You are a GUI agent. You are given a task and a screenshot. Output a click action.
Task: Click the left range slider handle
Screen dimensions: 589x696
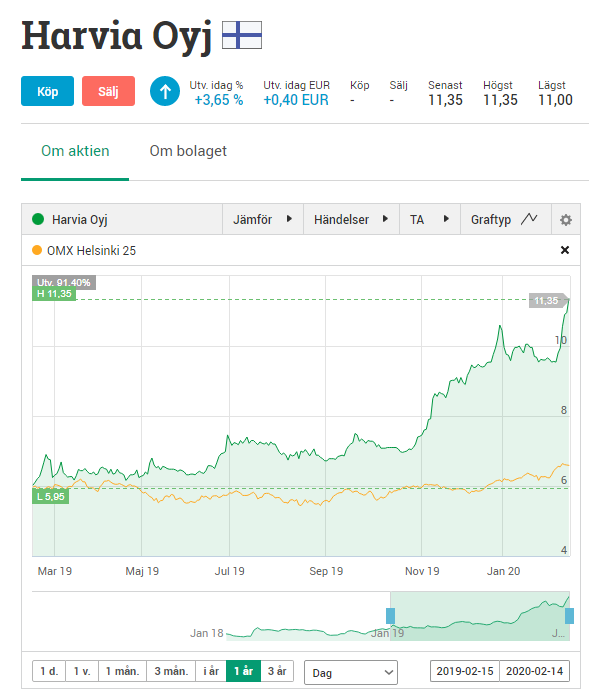(x=391, y=616)
